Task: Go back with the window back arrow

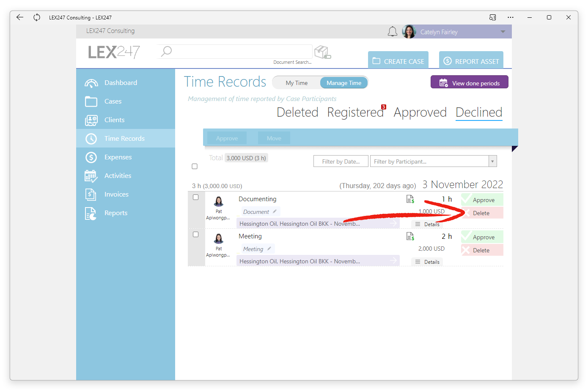Action: click(20, 17)
